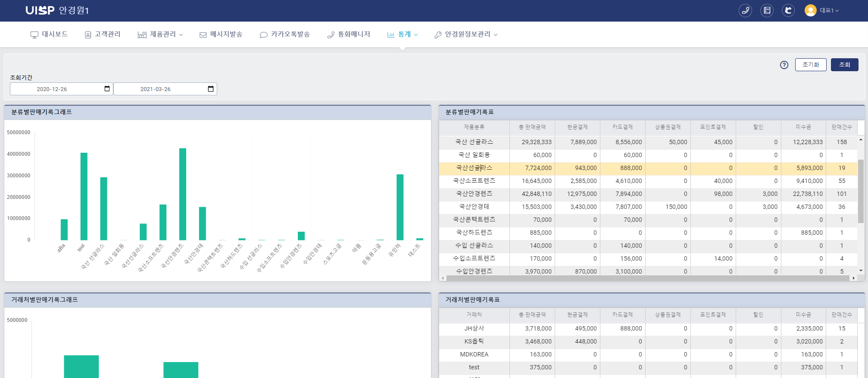Click the 우민하 bar in category chart
The width and height of the screenshot is (868, 378).
point(400,207)
